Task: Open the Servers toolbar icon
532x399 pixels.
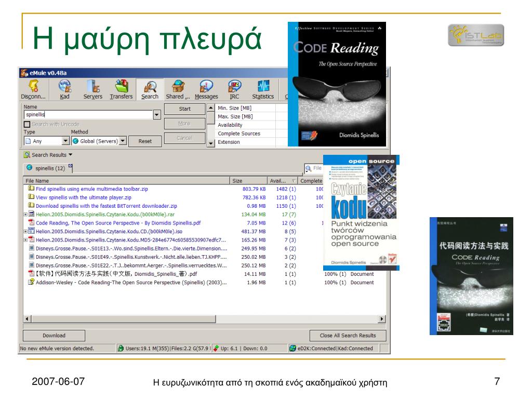Action: point(92,89)
